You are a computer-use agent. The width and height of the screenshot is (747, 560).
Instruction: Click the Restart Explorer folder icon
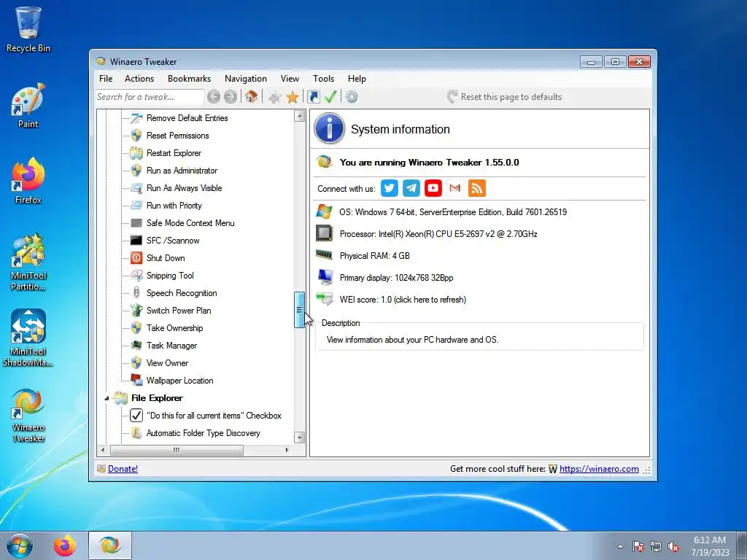pyautogui.click(x=136, y=153)
